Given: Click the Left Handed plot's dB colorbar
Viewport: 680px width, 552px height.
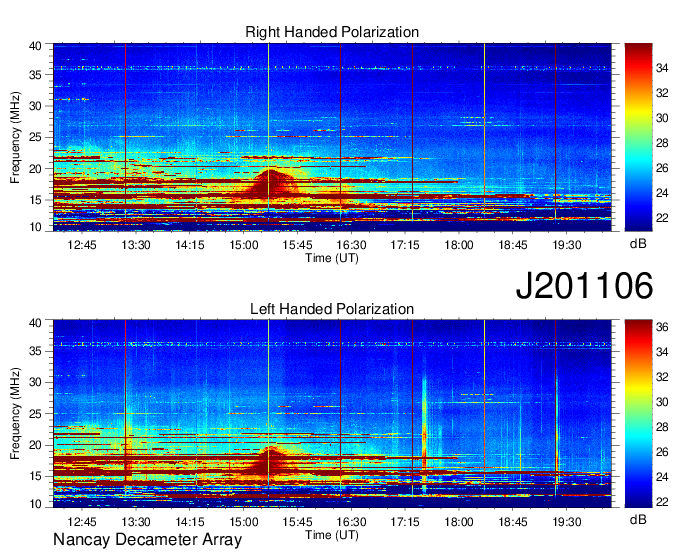Looking at the screenshot, I should 638,414.
